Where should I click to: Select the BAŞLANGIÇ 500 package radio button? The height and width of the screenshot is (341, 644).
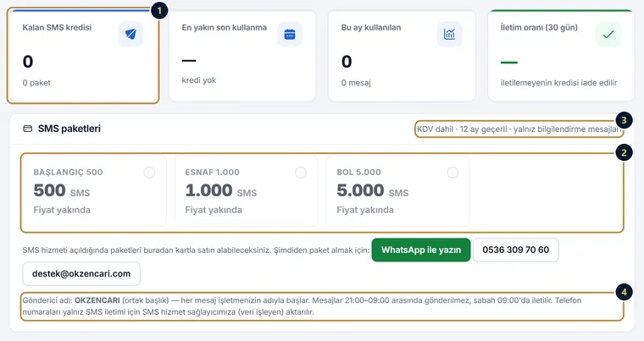149,173
